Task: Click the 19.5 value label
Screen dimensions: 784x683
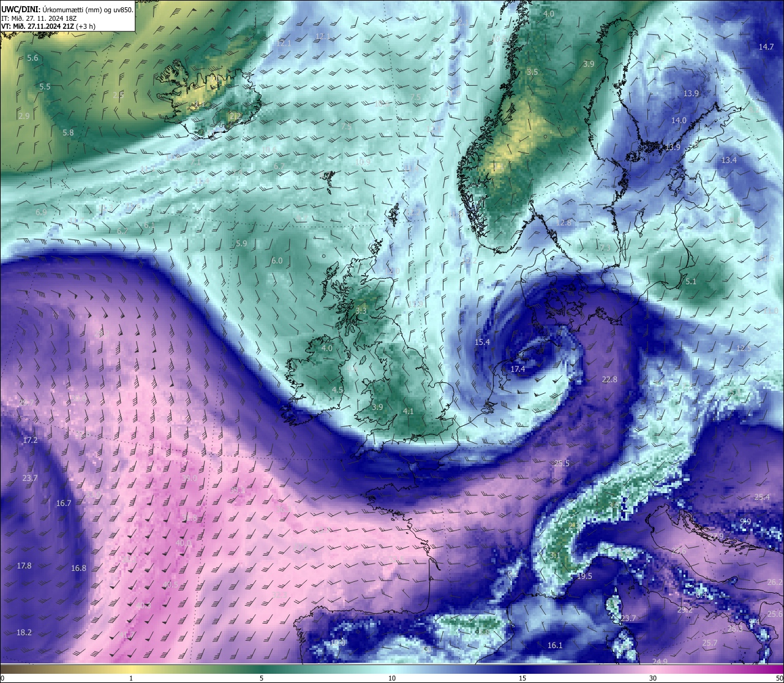Action: point(584,576)
